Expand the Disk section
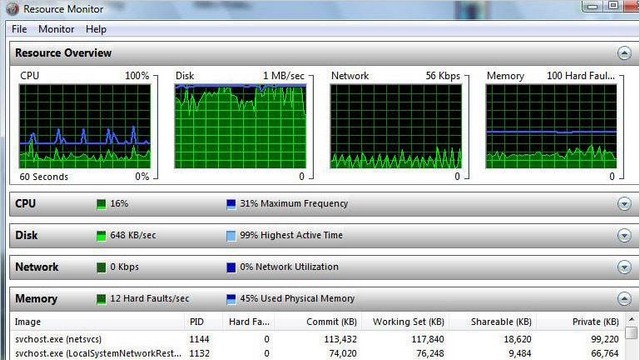 [624, 236]
